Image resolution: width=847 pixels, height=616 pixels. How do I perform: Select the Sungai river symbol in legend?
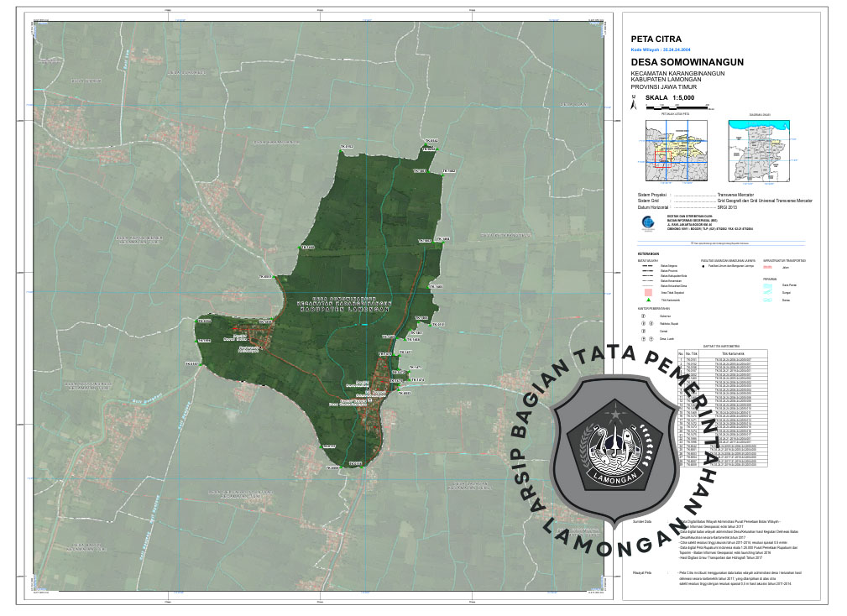coord(769,290)
